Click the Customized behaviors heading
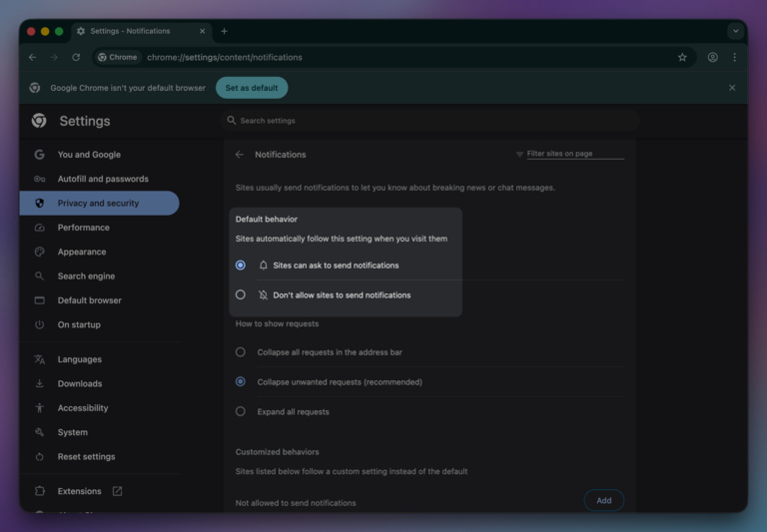Image resolution: width=767 pixels, height=532 pixels. (277, 452)
